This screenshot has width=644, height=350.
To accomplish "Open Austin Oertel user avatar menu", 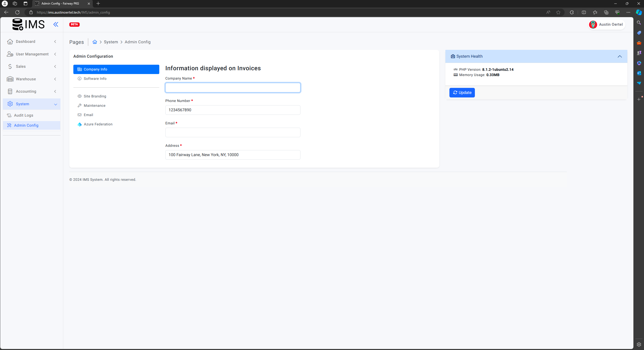I will (593, 25).
